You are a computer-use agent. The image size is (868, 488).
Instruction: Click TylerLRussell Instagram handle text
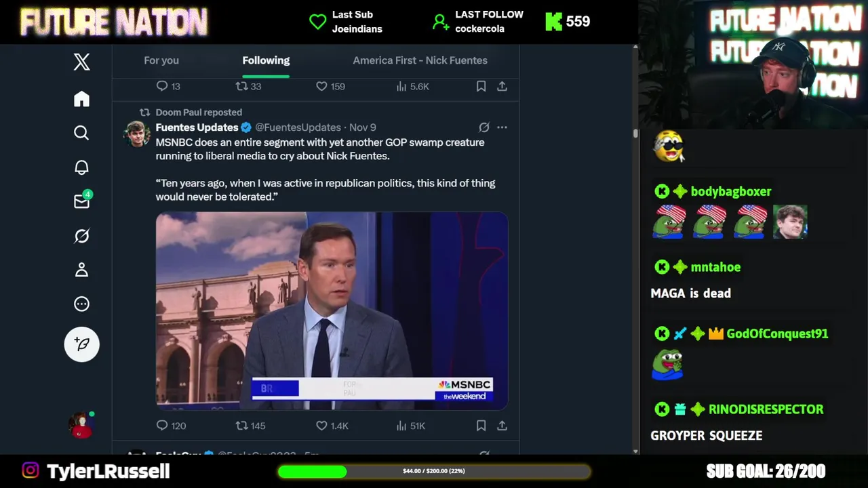click(108, 471)
